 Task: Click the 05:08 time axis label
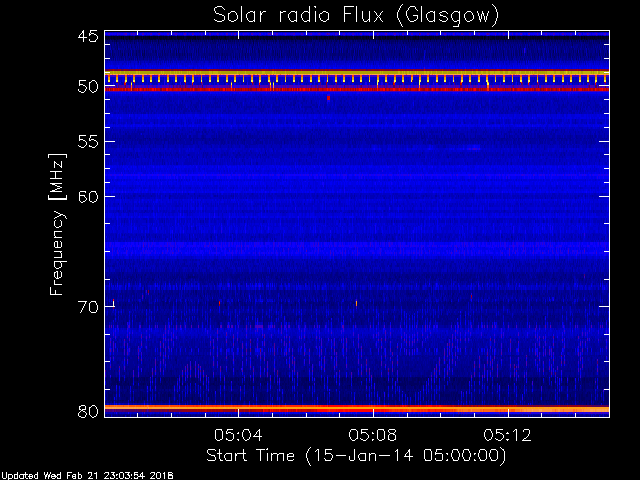pyautogui.click(x=373, y=435)
